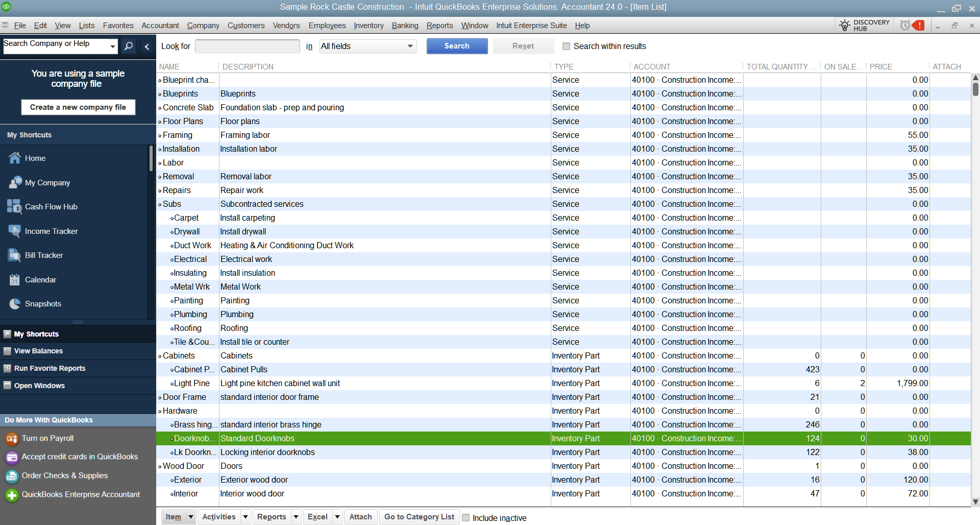Toggle Include inactive checkbox

coord(465,518)
